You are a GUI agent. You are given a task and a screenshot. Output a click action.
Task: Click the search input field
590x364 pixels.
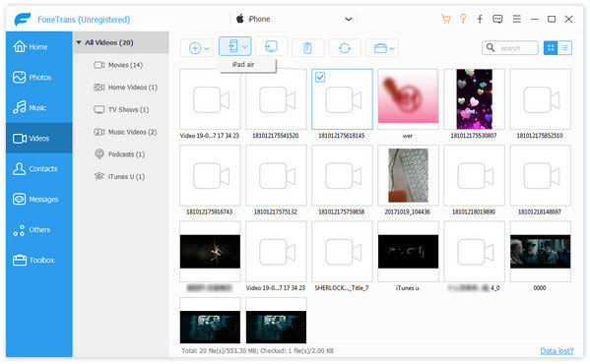click(510, 47)
